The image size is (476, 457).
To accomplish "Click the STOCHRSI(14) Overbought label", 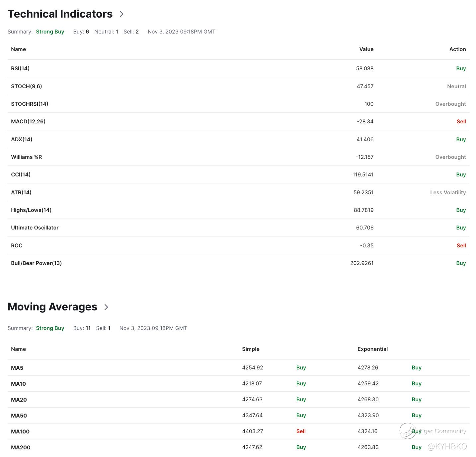I will tap(450, 104).
